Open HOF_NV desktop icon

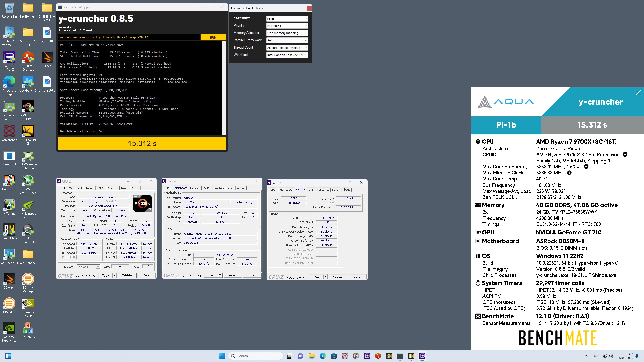click(28, 330)
